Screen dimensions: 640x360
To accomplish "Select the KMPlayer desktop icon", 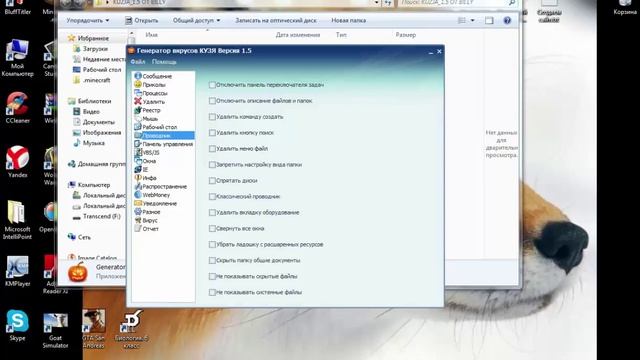I will click(18, 271).
